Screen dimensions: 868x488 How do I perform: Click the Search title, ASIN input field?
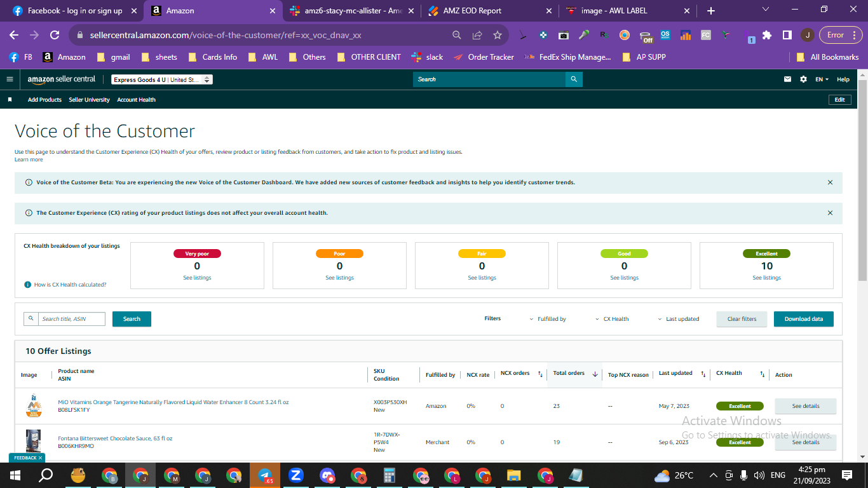coord(71,319)
